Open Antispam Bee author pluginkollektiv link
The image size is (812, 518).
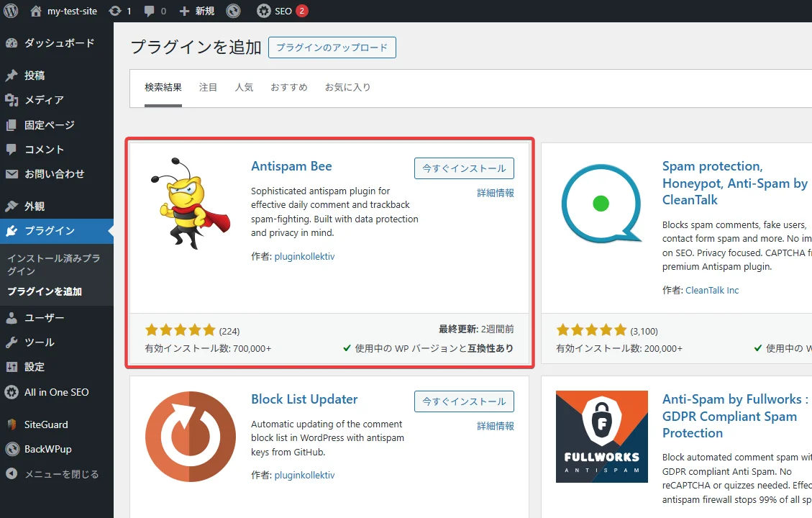tap(304, 256)
